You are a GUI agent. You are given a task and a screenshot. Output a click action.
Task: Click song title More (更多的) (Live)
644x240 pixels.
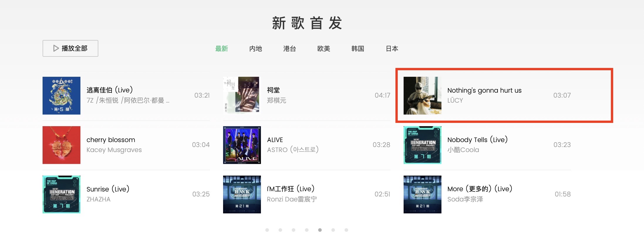pos(480,189)
